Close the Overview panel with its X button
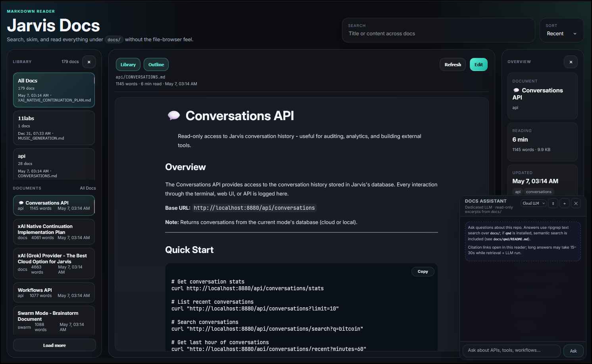This screenshot has width=592, height=364. click(571, 62)
